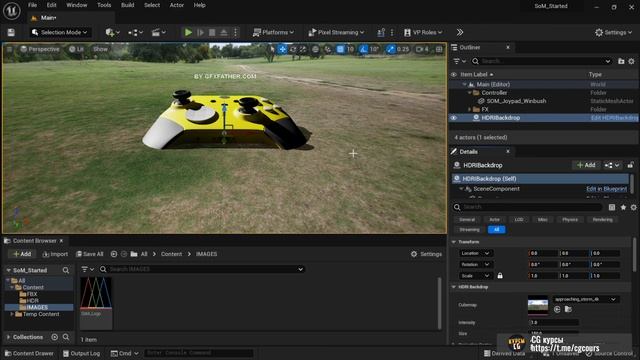Toggle grid snapping in viewport
This screenshot has height=360, width=640.
(340, 49)
